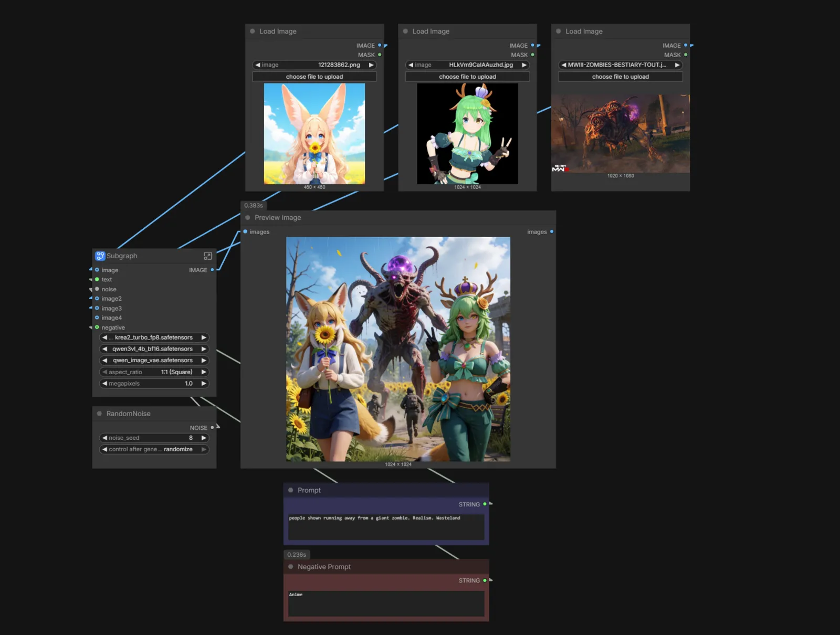Click the generated Preview Image output

tap(398, 349)
